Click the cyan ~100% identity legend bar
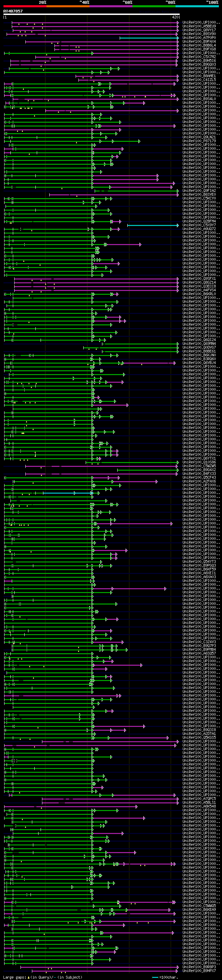 tap(197, 6)
